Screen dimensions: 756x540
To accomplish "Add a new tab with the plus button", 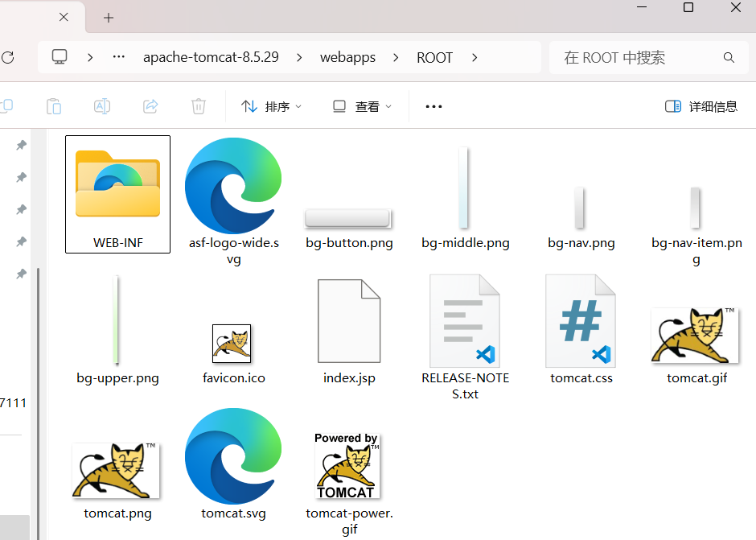I will click(x=109, y=18).
